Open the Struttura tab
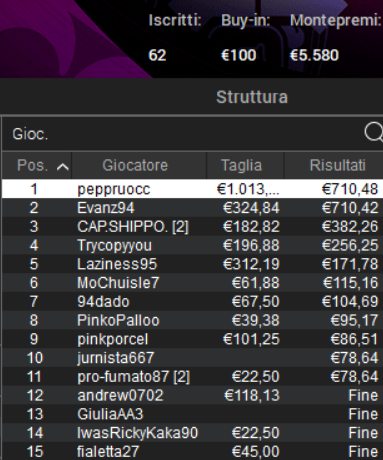The width and height of the screenshot is (383, 460). pyautogui.click(x=252, y=97)
